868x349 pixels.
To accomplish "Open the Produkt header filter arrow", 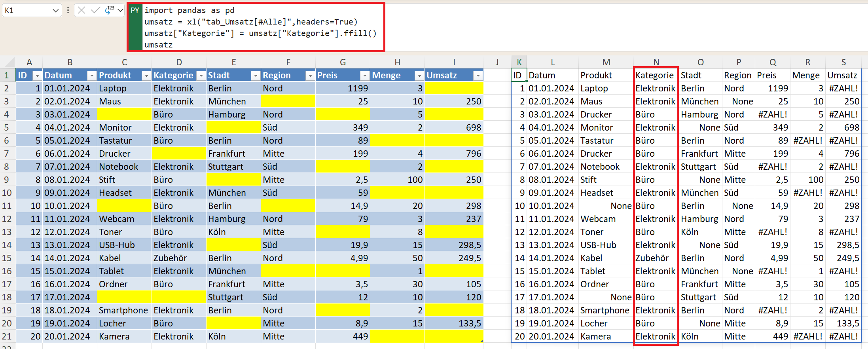I will click(146, 76).
